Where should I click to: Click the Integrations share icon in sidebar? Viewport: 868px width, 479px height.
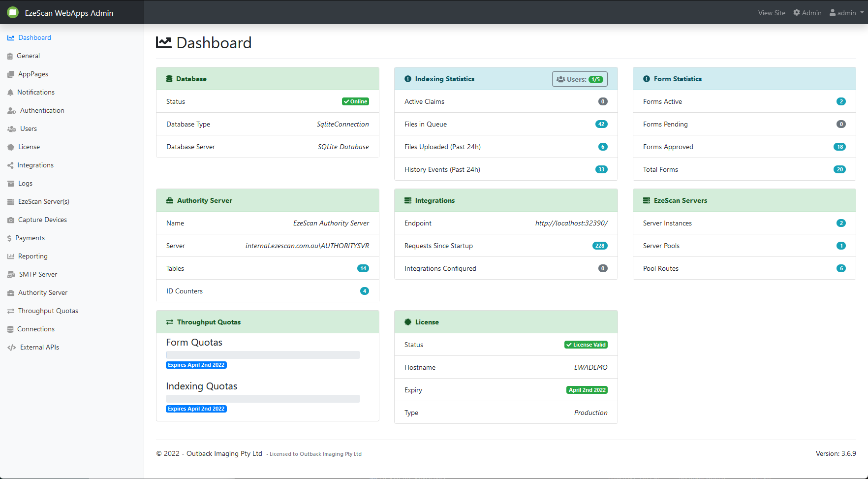pyautogui.click(x=10, y=165)
